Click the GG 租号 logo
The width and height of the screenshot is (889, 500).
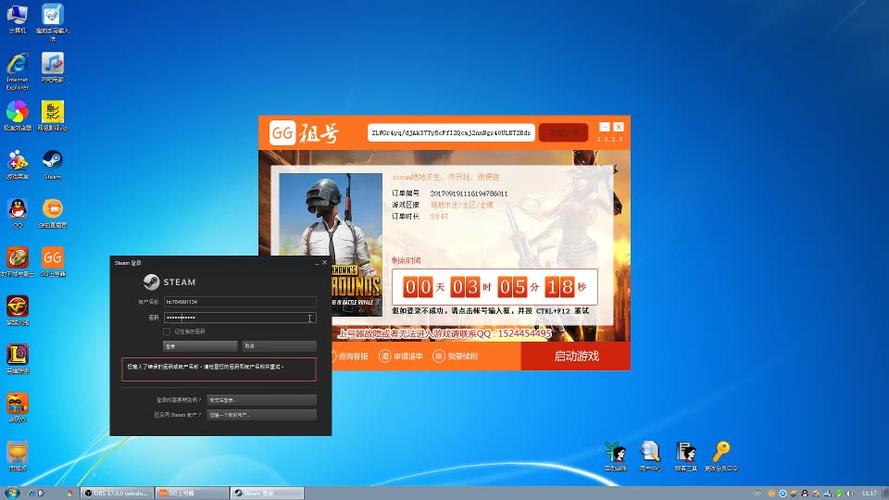pos(304,133)
